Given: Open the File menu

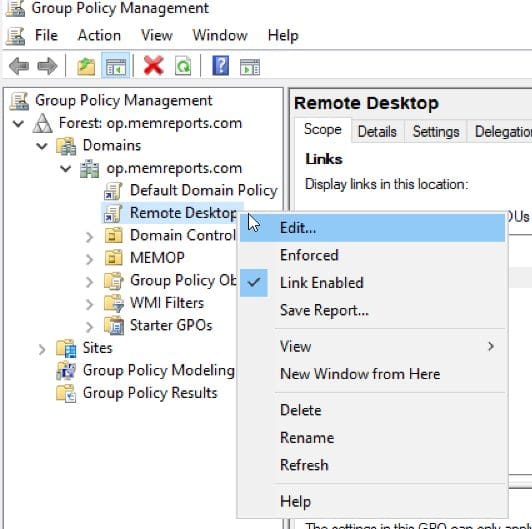Looking at the screenshot, I should tap(46, 35).
